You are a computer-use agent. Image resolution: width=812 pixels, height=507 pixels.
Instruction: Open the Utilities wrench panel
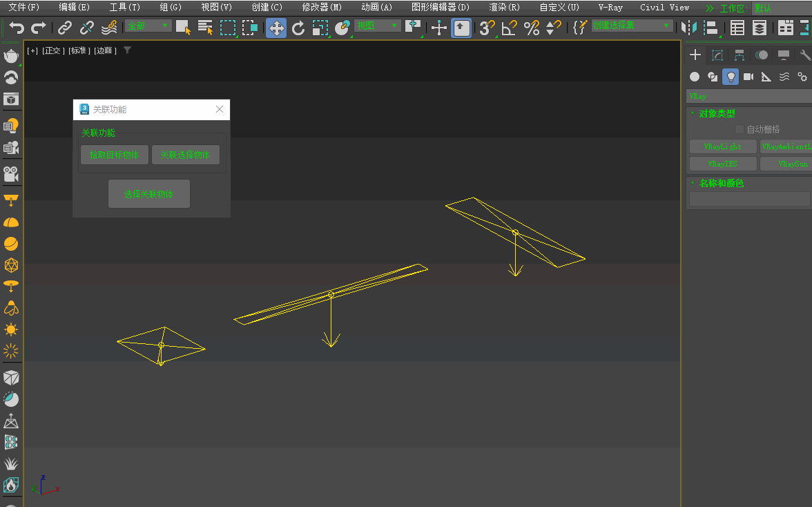[x=804, y=55]
